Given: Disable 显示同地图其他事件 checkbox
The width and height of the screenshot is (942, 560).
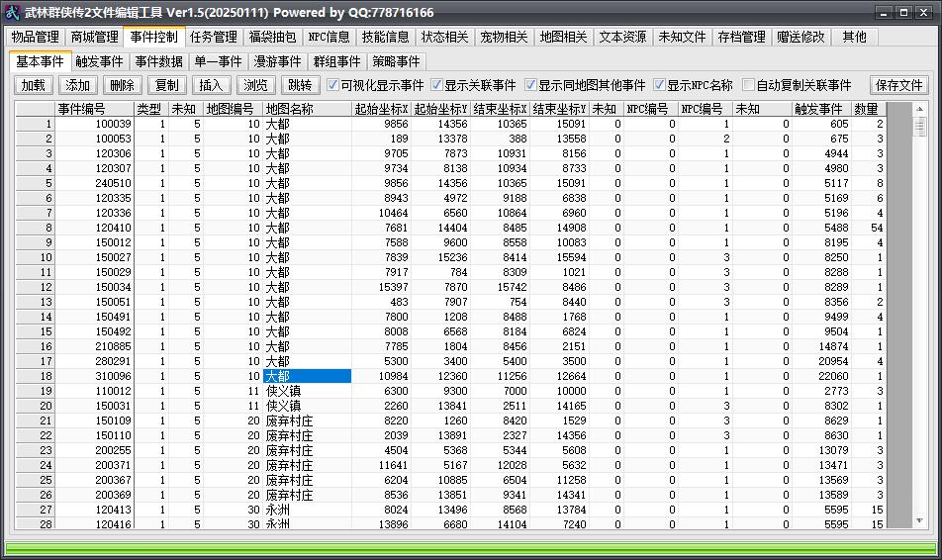Looking at the screenshot, I should 530,85.
